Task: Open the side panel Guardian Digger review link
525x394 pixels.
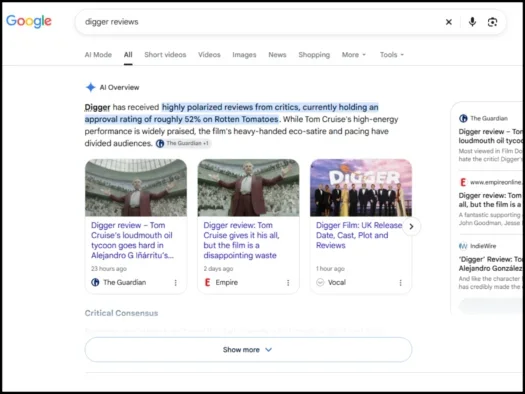Action: coord(490,136)
